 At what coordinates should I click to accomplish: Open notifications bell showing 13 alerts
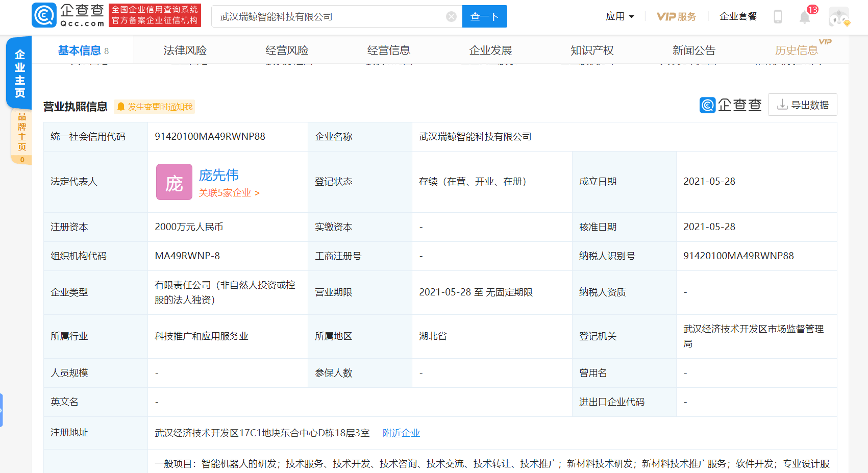805,16
